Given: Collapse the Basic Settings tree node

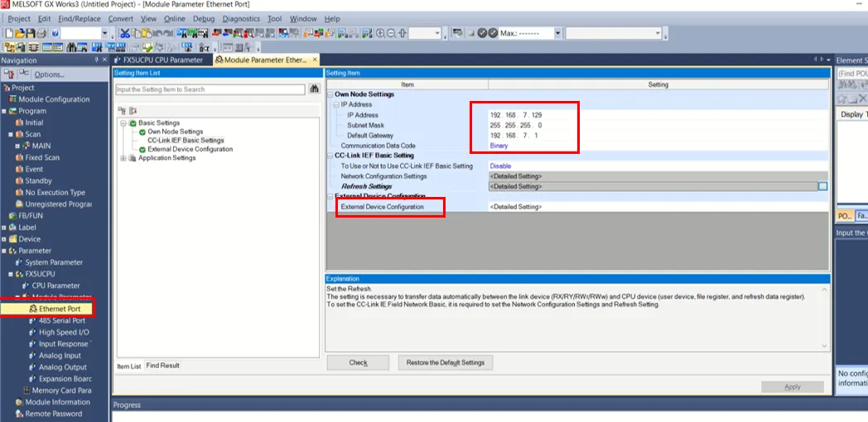Looking at the screenshot, I should tap(123, 122).
